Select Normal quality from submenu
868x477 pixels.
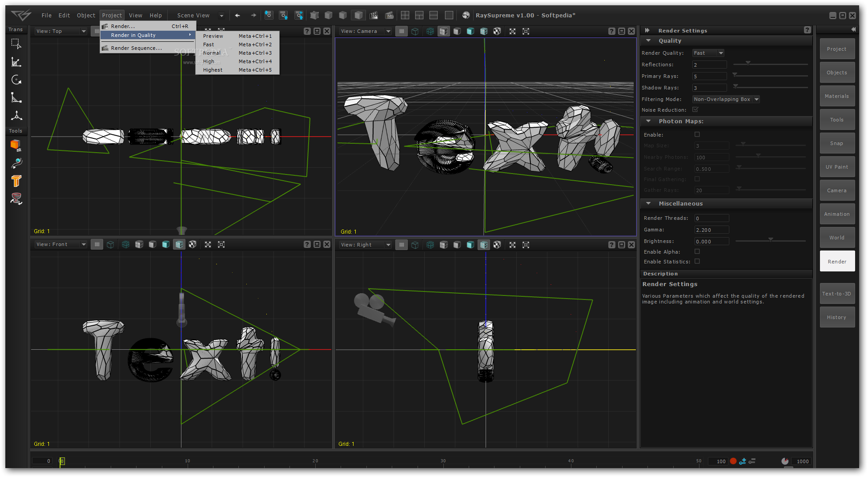pyautogui.click(x=237, y=53)
